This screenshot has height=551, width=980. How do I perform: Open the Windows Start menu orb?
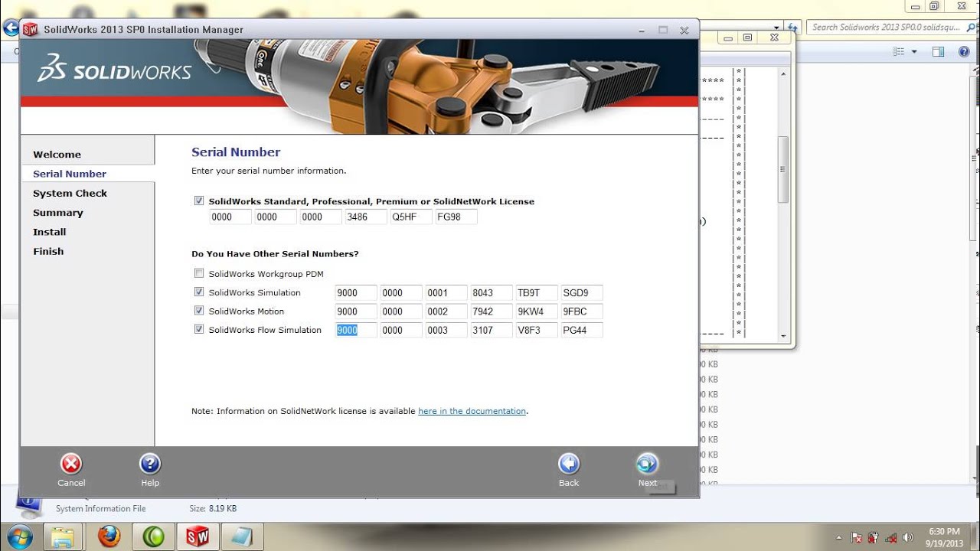[x=18, y=536]
